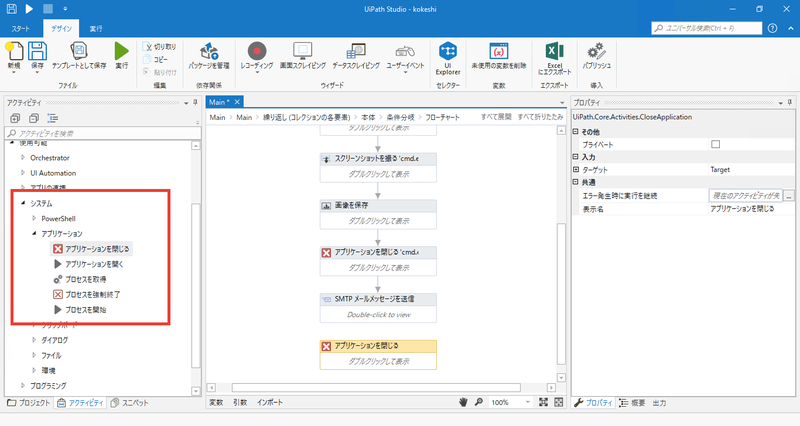Click the magnifier search icon in designer footer
The width and height of the screenshot is (800, 426).
pos(479,403)
